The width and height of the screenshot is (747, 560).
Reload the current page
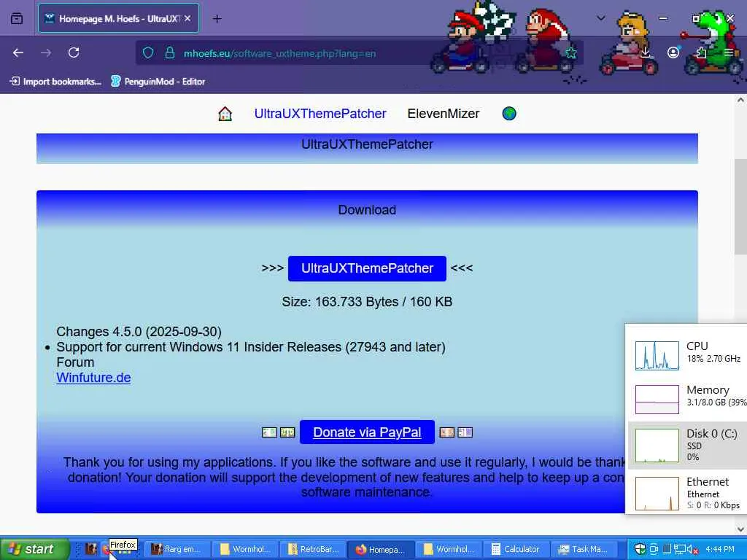pyautogui.click(x=74, y=52)
